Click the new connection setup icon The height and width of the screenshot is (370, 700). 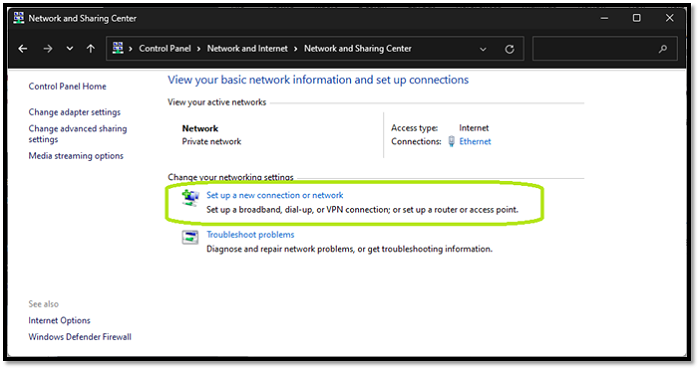click(x=191, y=197)
